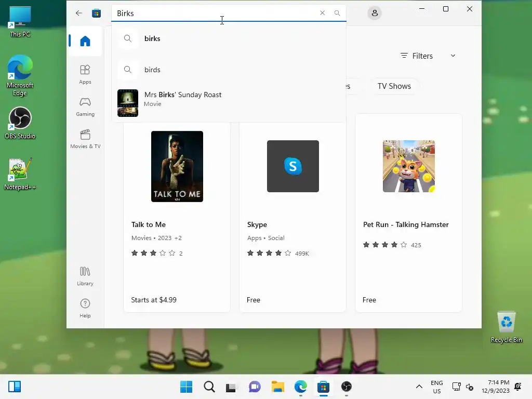This screenshot has width=532, height=399.
Task: Click the Skype 499K star rating
Action: (278, 253)
